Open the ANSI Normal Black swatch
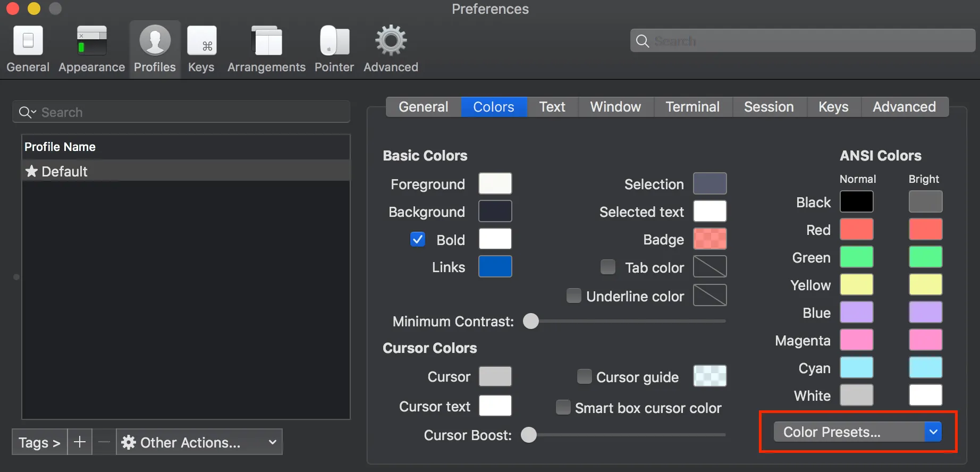The width and height of the screenshot is (980, 472). tap(857, 201)
